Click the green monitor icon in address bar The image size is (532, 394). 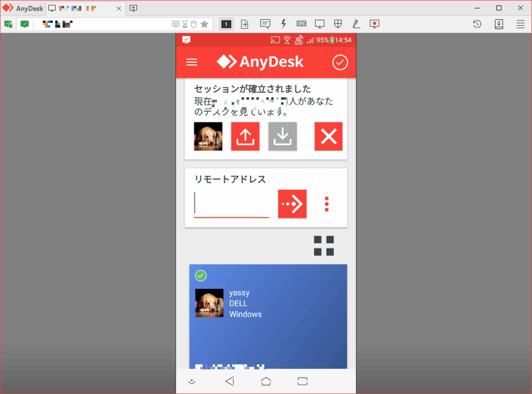point(25,24)
